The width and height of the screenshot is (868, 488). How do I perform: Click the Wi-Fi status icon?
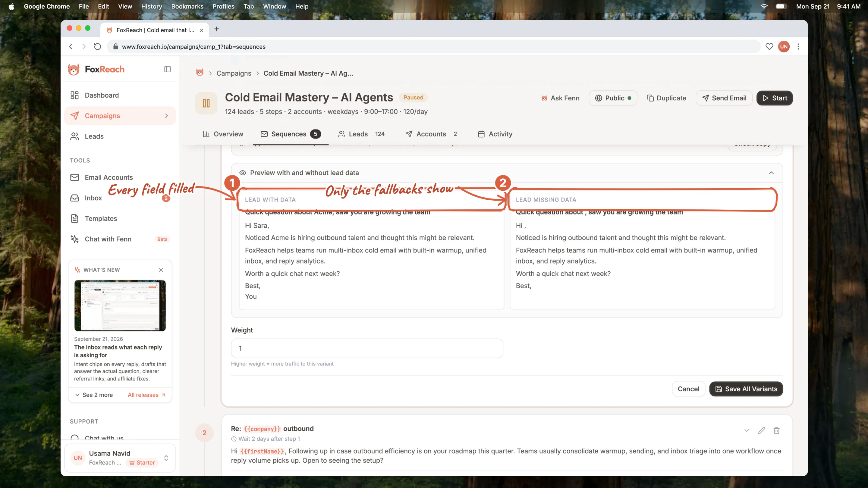(764, 6)
